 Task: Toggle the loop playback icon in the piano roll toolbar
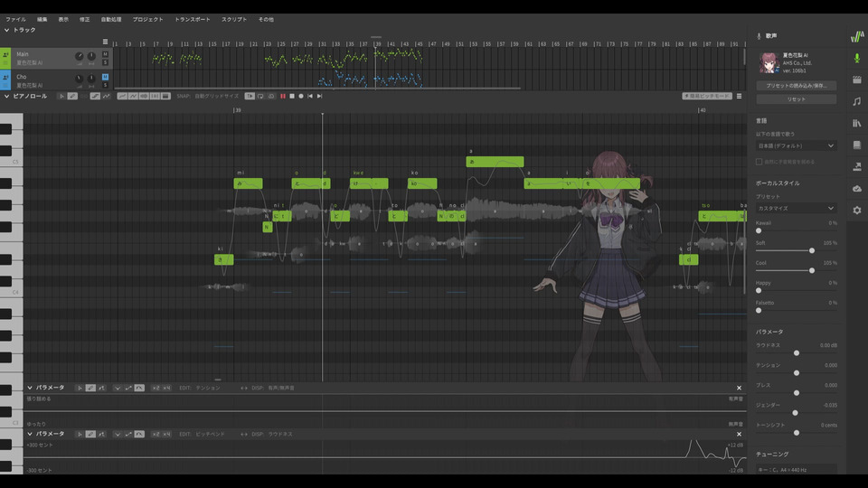coord(260,97)
